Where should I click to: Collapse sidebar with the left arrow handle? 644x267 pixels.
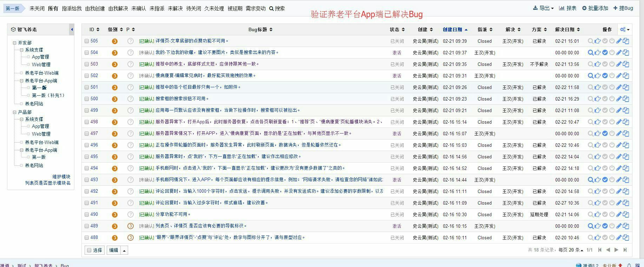(x=72, y=29)
